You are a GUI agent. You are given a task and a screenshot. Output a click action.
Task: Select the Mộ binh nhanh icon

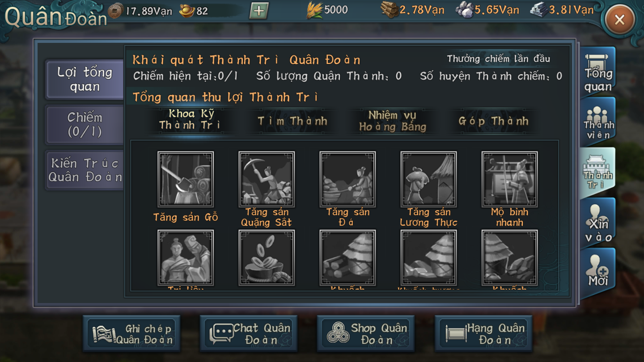509,179
